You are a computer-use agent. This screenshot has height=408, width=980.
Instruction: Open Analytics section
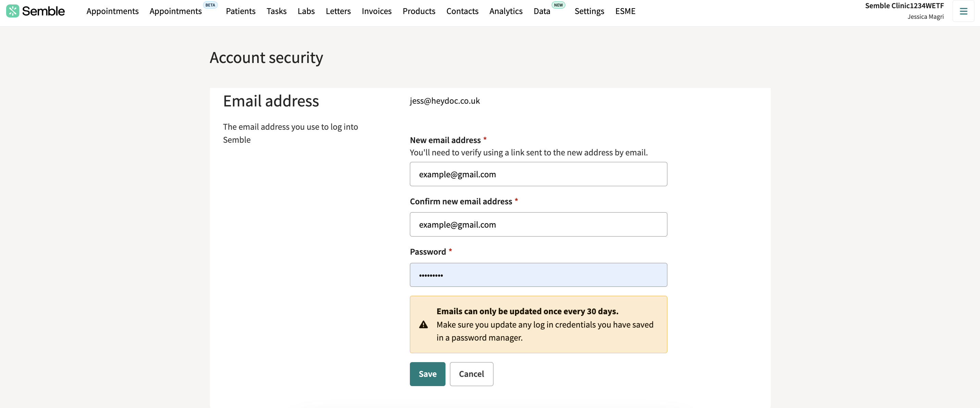click(506, 11)
